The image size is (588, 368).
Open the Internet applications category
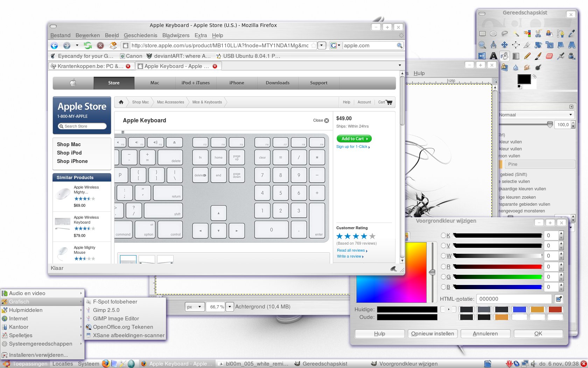[x=42, y=319]
